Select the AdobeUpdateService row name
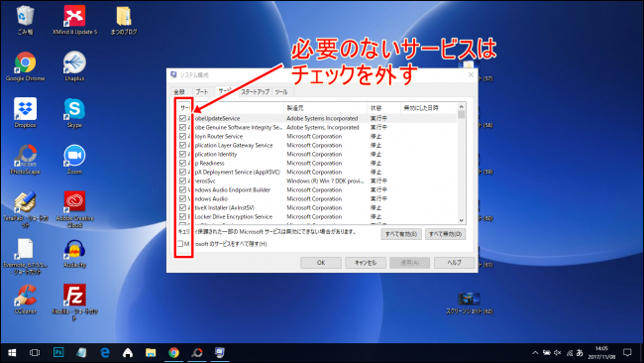The height and width of the screenshot is (363, 644). click(214, 118)
